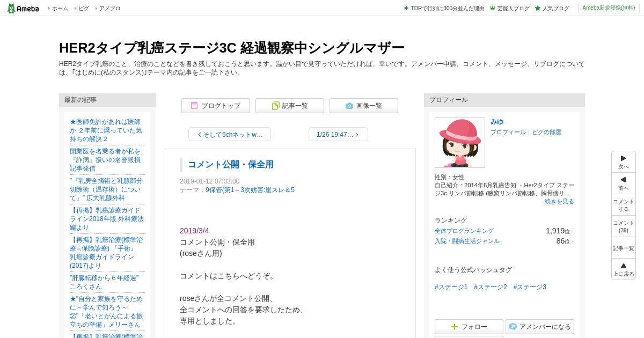Image resolution: width=644 pixels, height=338 pixels.
Task: Click the post timestamp 2019-01-12 07:03:00
Action: point(210,181)
